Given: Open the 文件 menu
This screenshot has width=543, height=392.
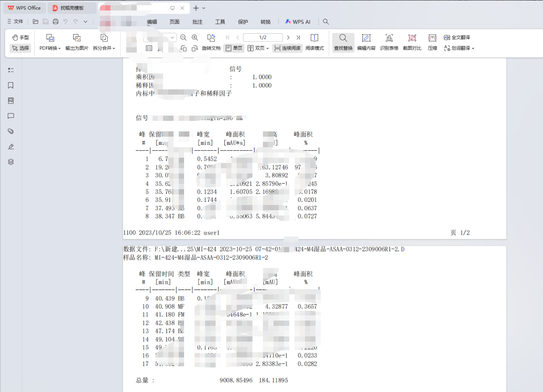Looking at the screenshot, I should click(15, 21).
